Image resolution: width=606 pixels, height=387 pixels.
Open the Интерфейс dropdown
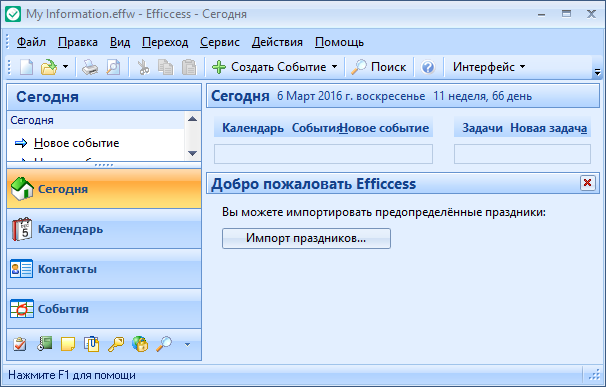pos(489,67)
